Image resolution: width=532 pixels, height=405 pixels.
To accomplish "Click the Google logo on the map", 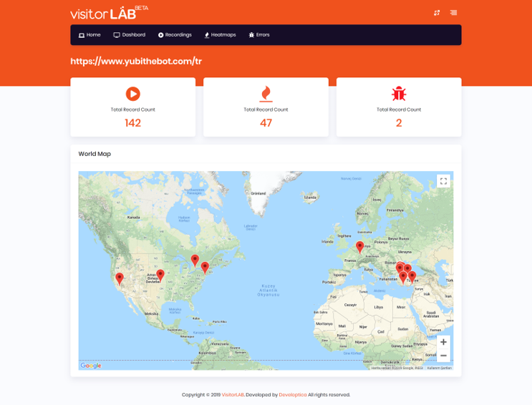I will click(x=91, y=366).
